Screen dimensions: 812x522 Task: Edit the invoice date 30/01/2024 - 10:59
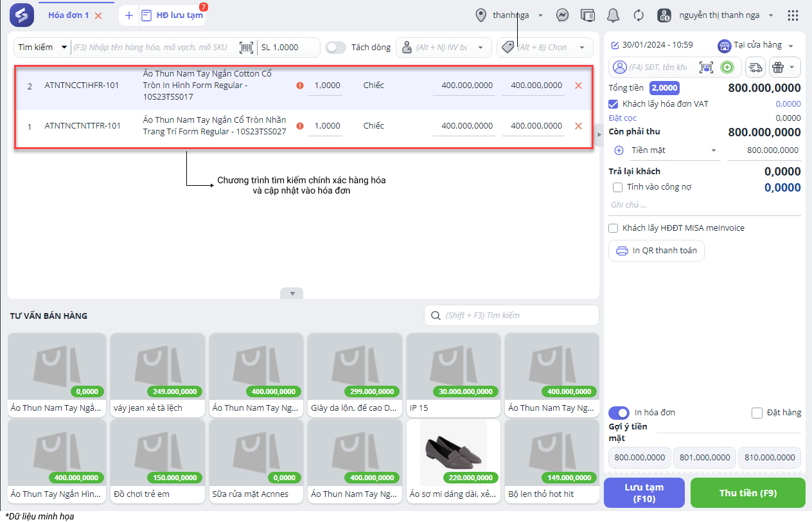(651, 45)
